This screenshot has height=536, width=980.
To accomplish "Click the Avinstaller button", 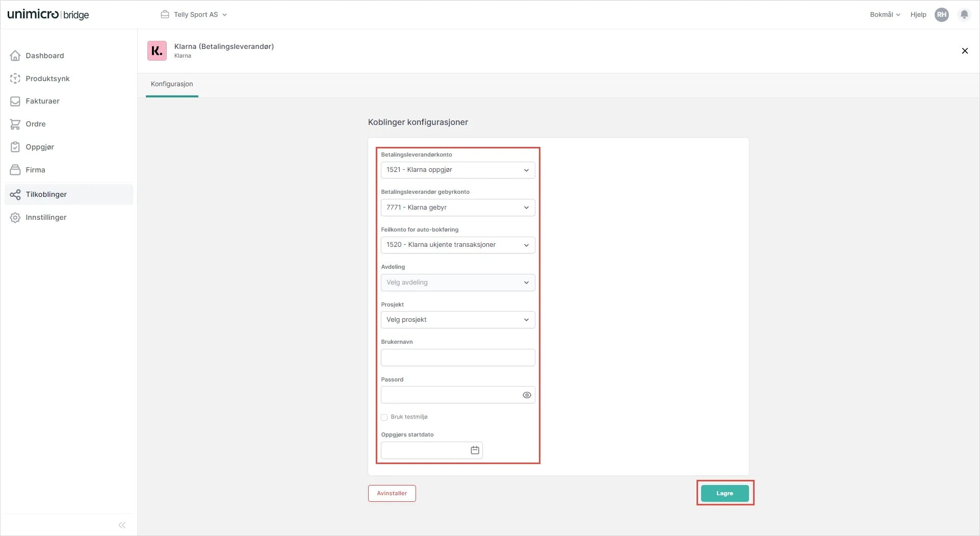I will point(392,493).
